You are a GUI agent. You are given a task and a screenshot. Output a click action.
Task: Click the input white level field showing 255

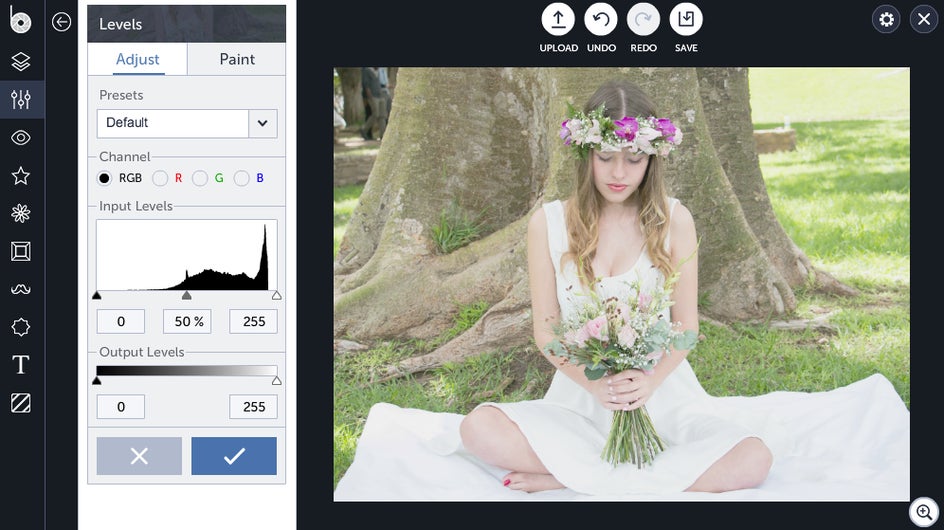[x=253, y=322]
